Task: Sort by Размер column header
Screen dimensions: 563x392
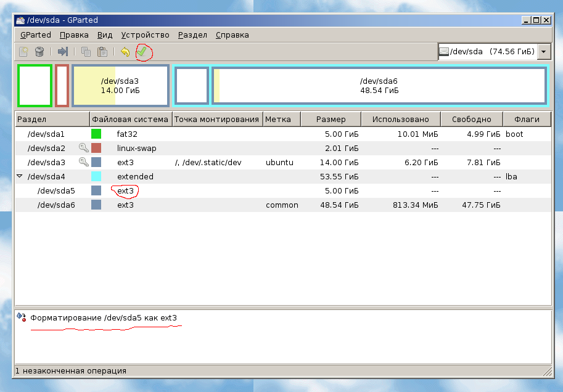Action: 331,119
